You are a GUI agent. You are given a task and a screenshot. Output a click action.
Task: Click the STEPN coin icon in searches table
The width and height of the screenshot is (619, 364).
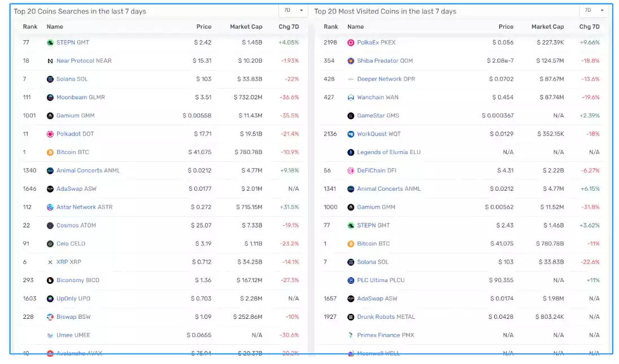coord(50,42)
